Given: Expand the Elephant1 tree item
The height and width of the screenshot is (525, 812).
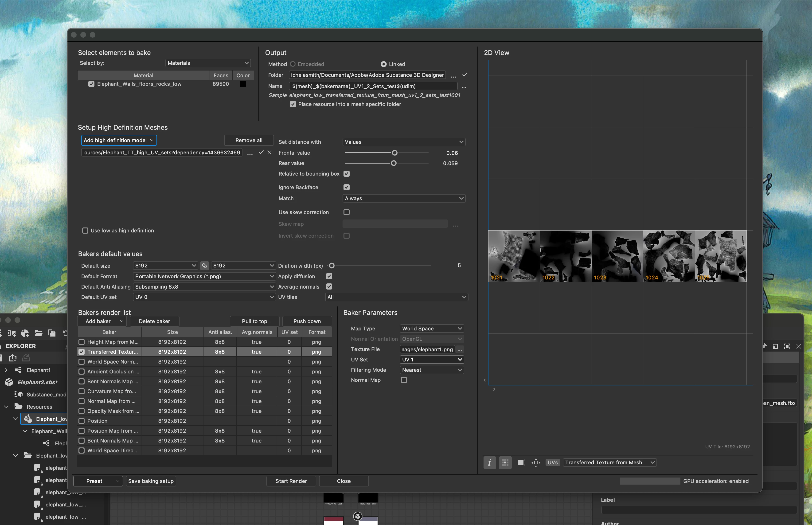Looking at the screenshot, I should coord(6,370).
